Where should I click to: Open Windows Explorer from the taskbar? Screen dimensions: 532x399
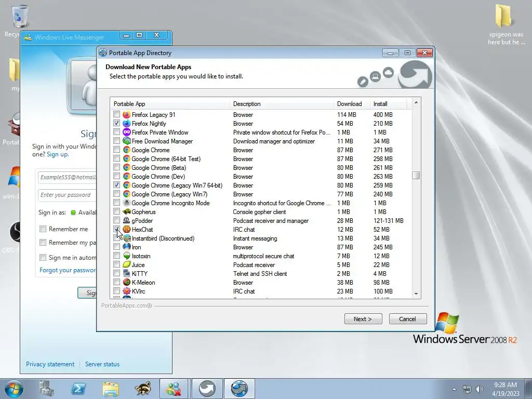(x=111, y=389)
